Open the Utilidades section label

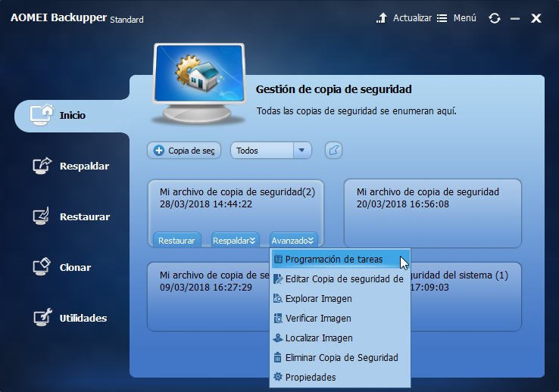pos(83,318)
